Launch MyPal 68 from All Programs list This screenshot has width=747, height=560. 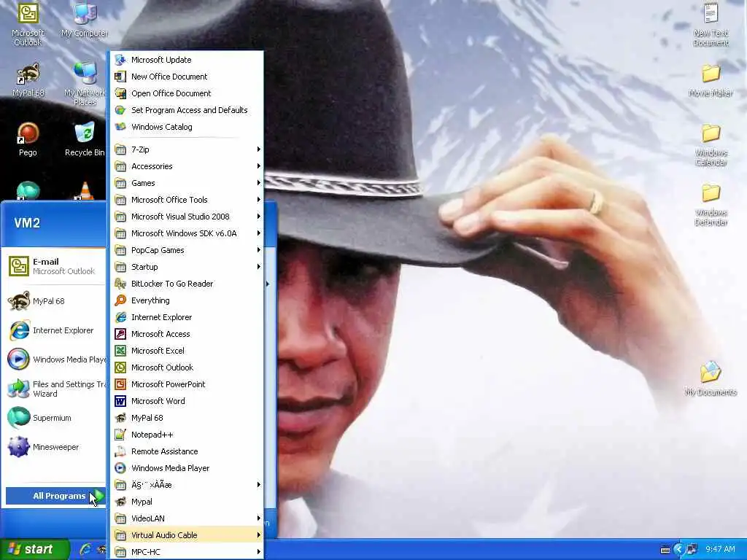tap(187, 418)
